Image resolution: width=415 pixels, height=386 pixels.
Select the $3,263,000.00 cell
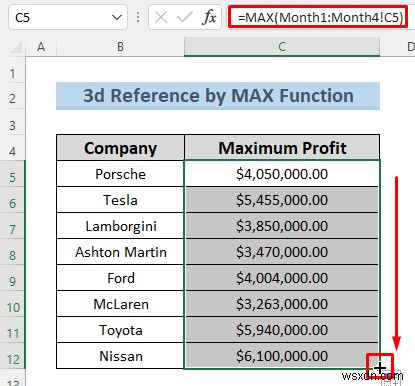[282, 304]
